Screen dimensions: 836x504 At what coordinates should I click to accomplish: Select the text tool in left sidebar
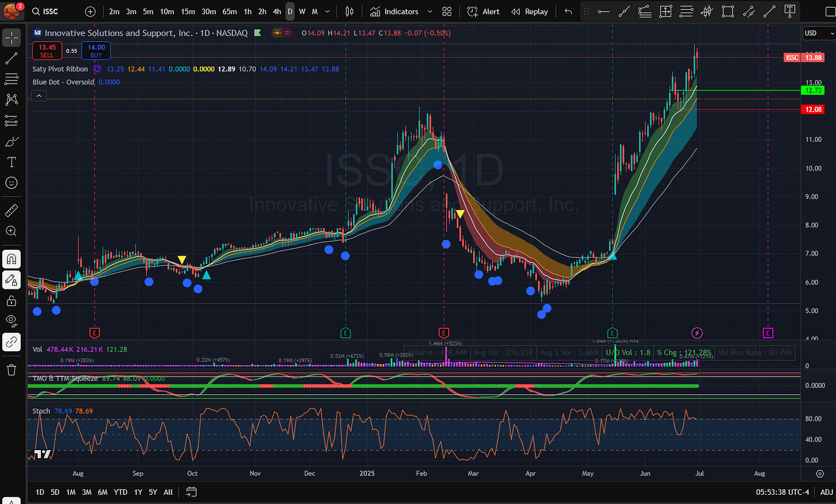point(11,162)
